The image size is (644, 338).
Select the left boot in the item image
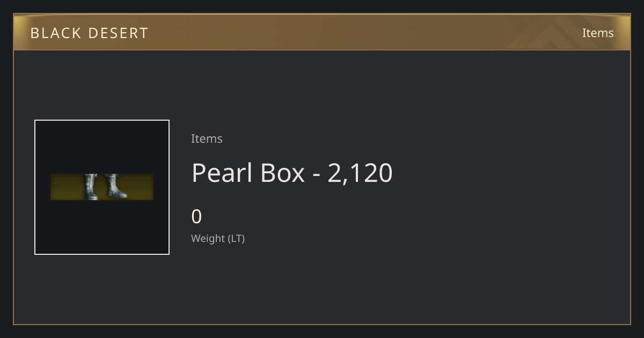pyautogui.click(x=91, y=187)
